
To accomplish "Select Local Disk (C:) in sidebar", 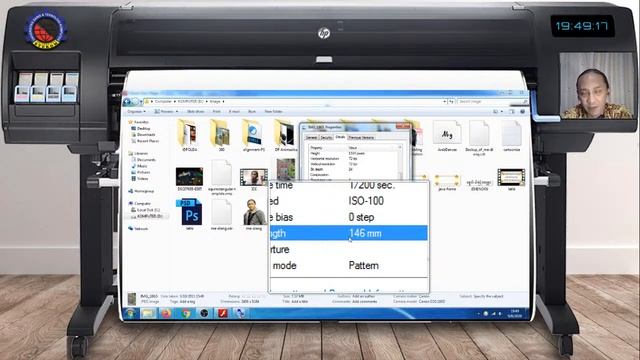I will pyautogui.click(x=146, y=210).
